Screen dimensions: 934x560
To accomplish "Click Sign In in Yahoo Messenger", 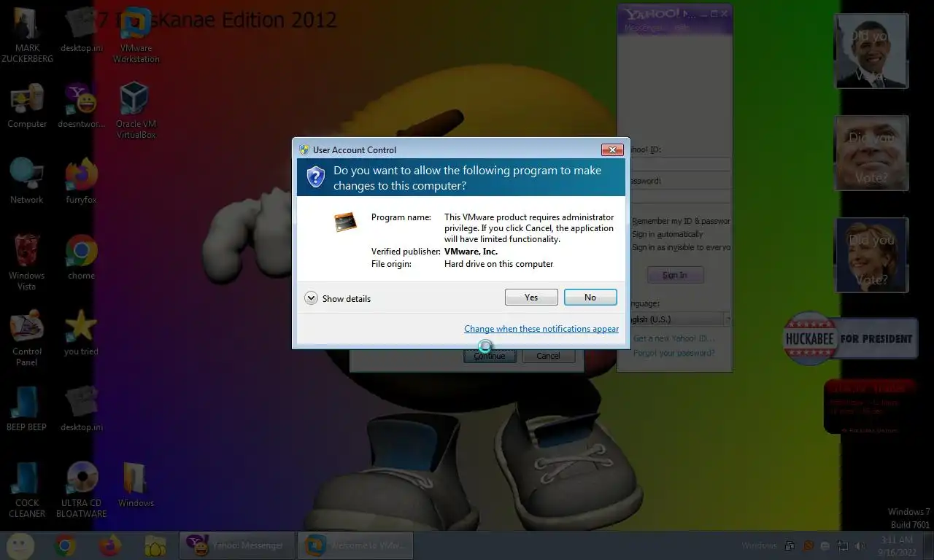I will click(675, 275).
